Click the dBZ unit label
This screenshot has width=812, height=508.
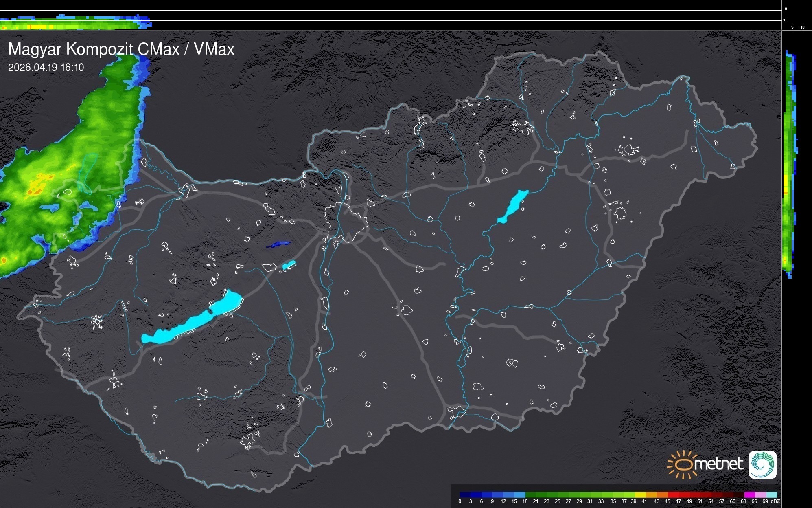pyautogui.click(x=775, y=501)
